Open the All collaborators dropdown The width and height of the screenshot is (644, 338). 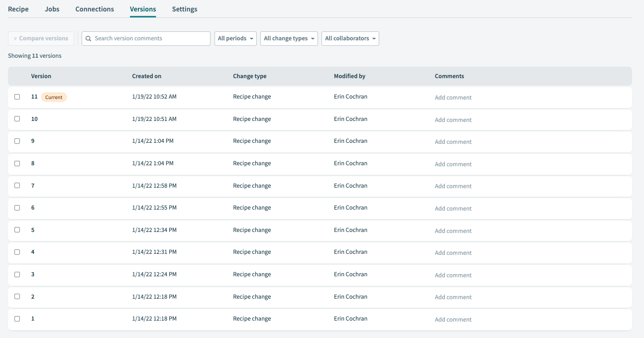click(x=350, y=38)
